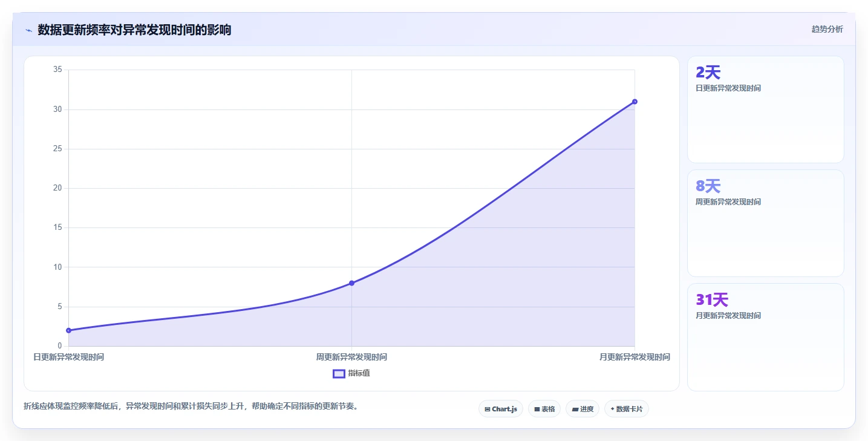Click the chart icon beside the title
The height and width of the screenshot is (441, 868).
[x=28, y=30]
